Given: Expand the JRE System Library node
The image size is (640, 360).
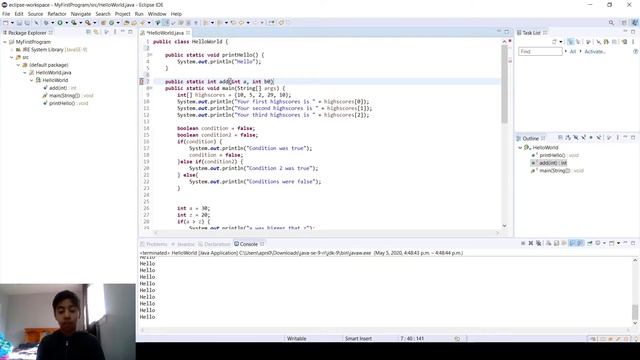Looking at the screenshot, I should [x=11, y=50].
